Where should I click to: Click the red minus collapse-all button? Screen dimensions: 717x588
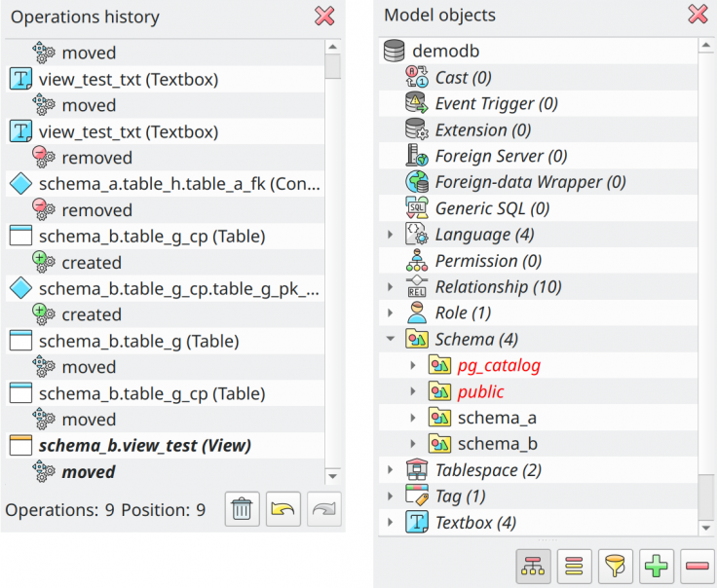click(698, 566)
